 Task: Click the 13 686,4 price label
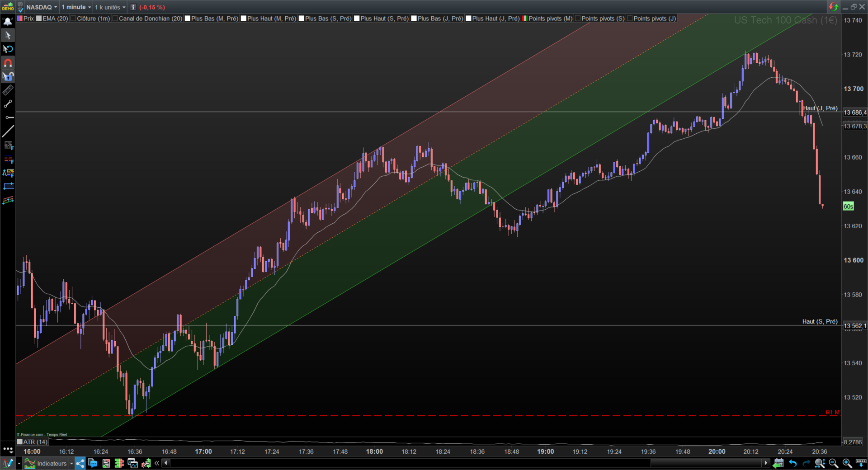[855, 113]
